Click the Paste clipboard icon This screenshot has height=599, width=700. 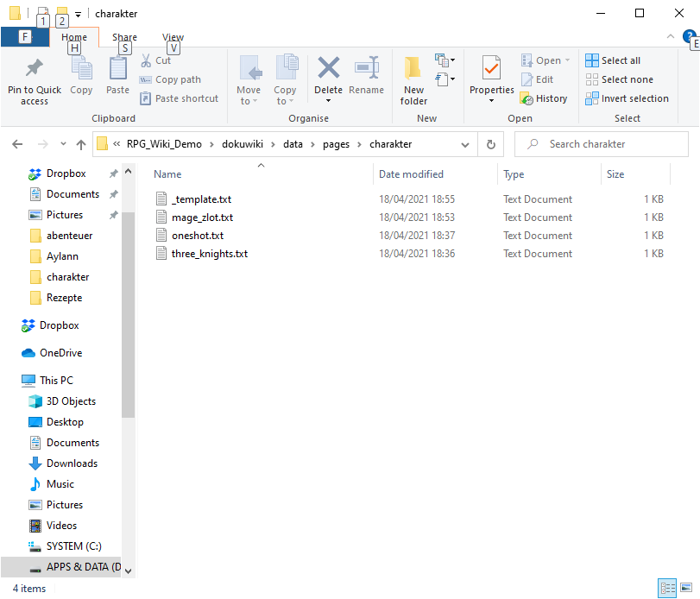click(x=118, y=68)
